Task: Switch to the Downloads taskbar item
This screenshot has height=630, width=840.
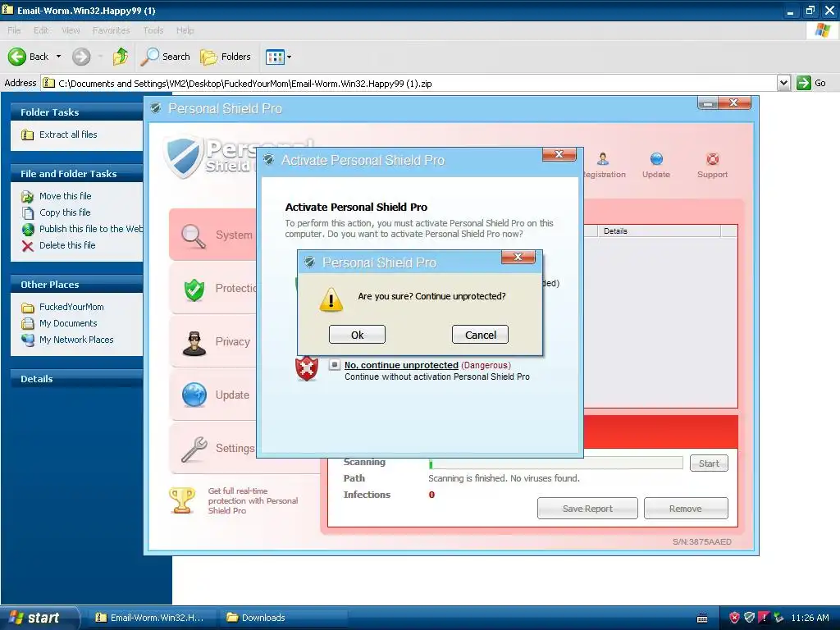Action: [284, 618]
